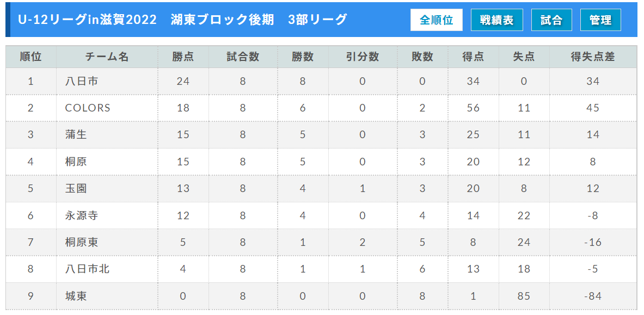The height and width of the screenshot is (315, 644).
Task: Open the 管理 tab
Action: (600, 20)
